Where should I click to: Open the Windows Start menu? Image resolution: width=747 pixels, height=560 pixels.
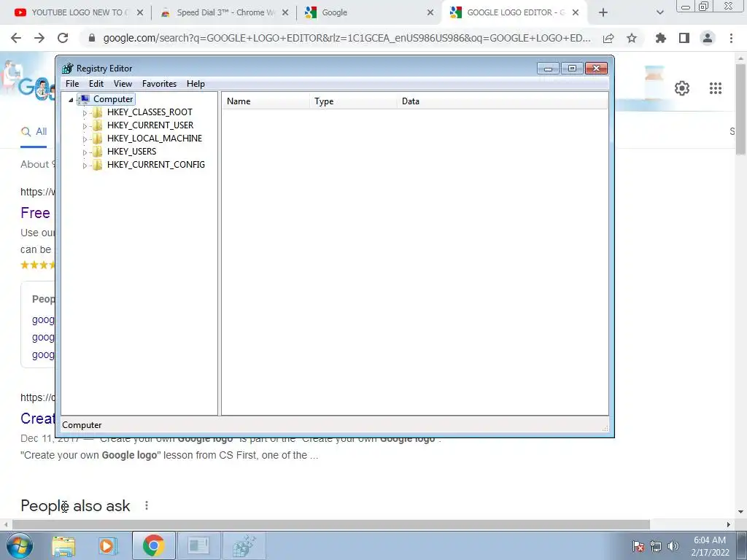[20, 545]
